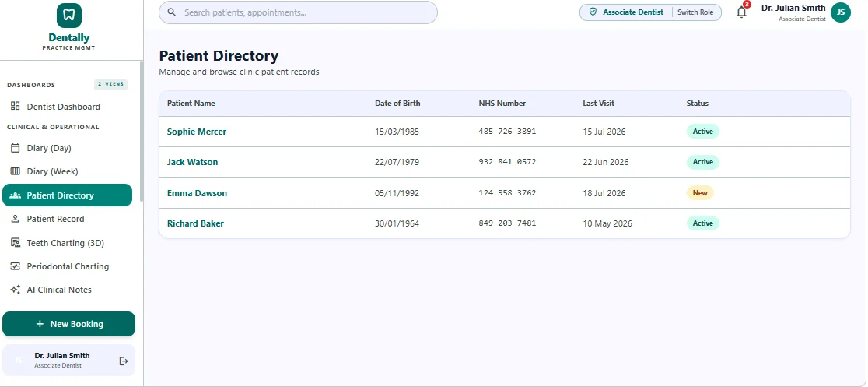Go to Diary (Week) view
Screen dimensions: 868x387
[68, 171]
